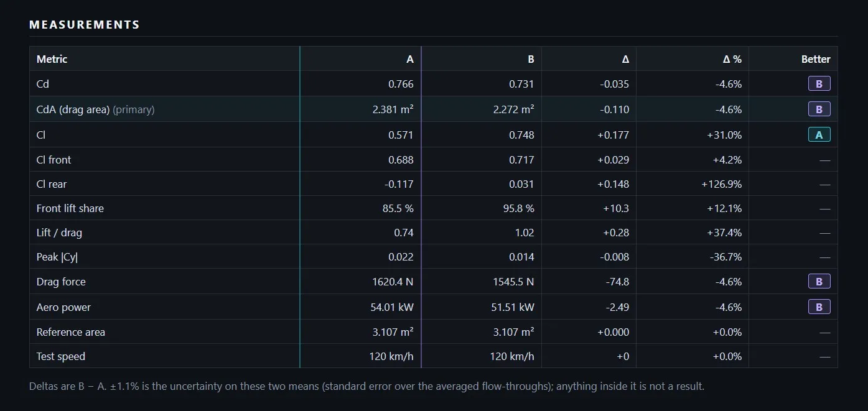Select the "Aero power" row label
The width and height of the screenshot is (868, 411).
(63, 307)
